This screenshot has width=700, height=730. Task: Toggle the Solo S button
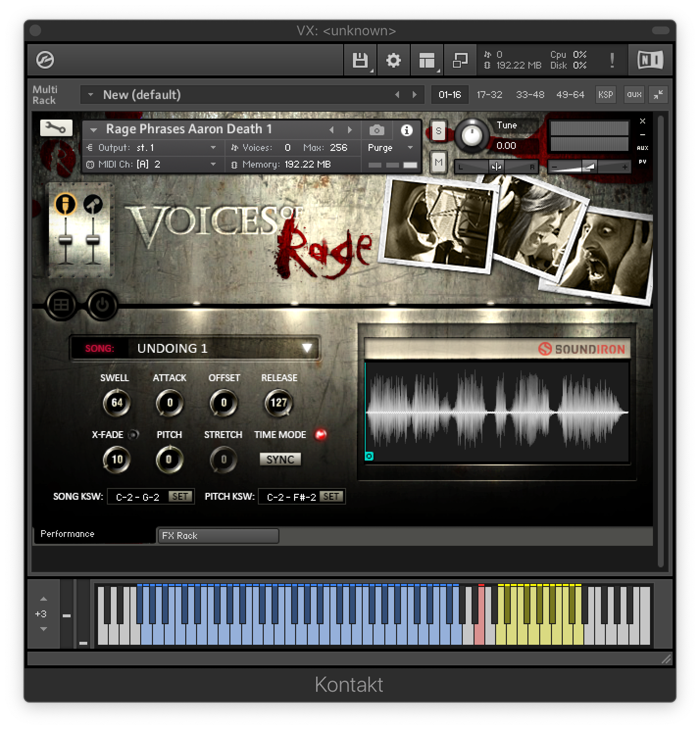pyautogui.click(x=438, y=131)
